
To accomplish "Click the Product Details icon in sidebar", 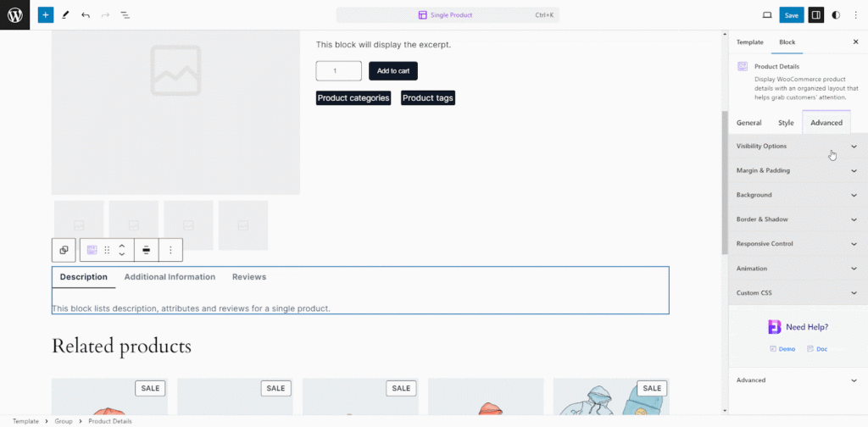I will tap(743, 66).
